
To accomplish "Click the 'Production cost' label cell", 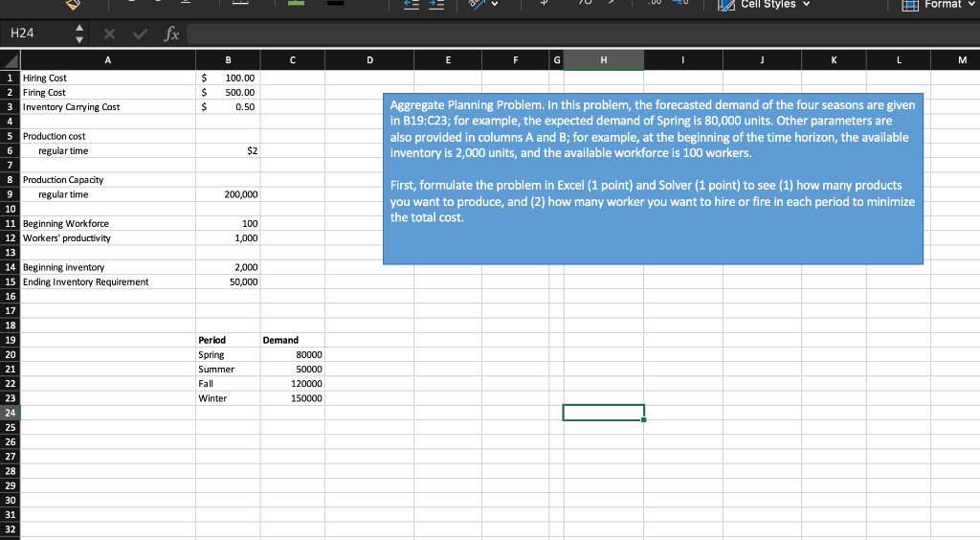I will coord(108,136).
